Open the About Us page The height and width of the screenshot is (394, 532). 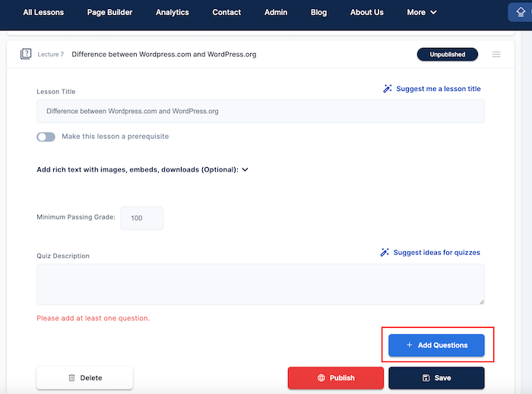(367, 13)
